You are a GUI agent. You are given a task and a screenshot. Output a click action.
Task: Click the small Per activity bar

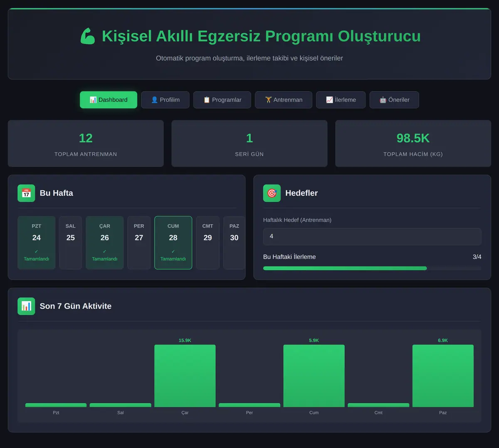249,405
